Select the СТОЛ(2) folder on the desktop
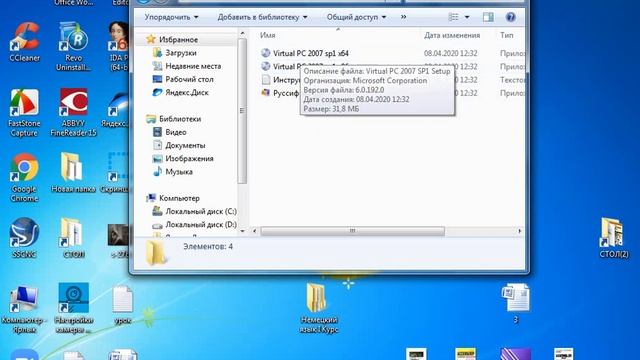Screen dimensions: 640x360 click(x=614, y=238)
